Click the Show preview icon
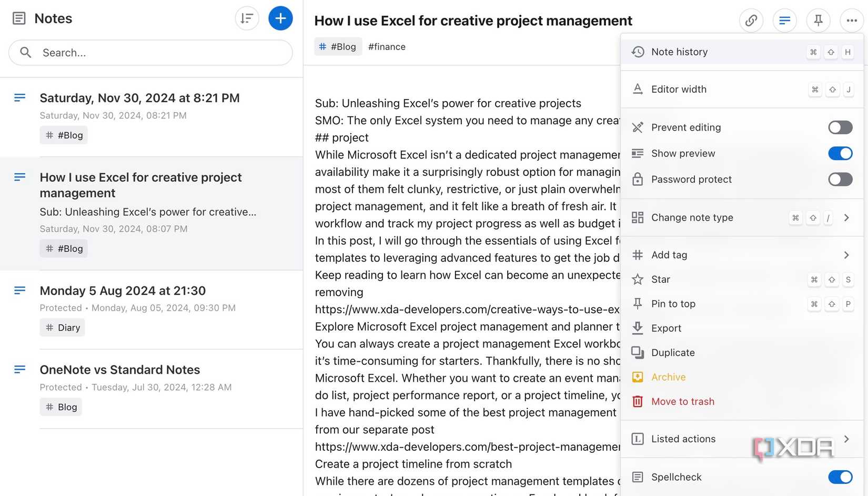 tap(638, 153)
